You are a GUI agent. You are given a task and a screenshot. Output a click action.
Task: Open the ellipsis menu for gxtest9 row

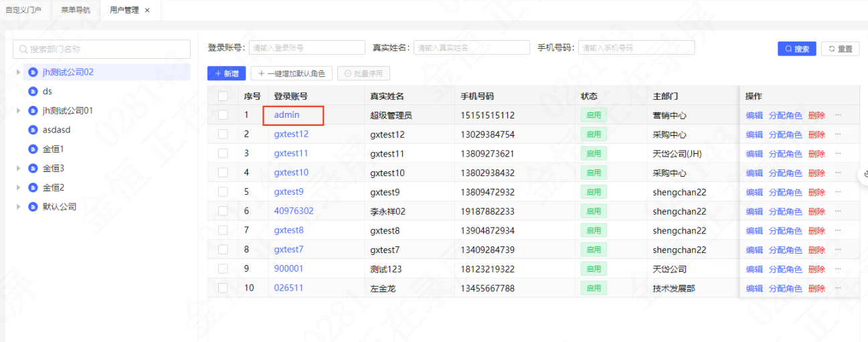coord(838,192)
